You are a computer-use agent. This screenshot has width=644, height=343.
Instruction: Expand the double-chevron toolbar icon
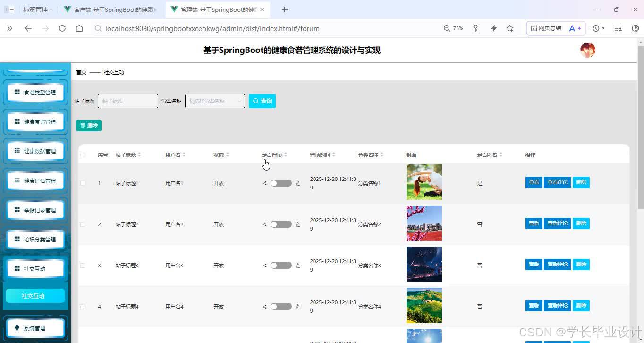point(9,28)
